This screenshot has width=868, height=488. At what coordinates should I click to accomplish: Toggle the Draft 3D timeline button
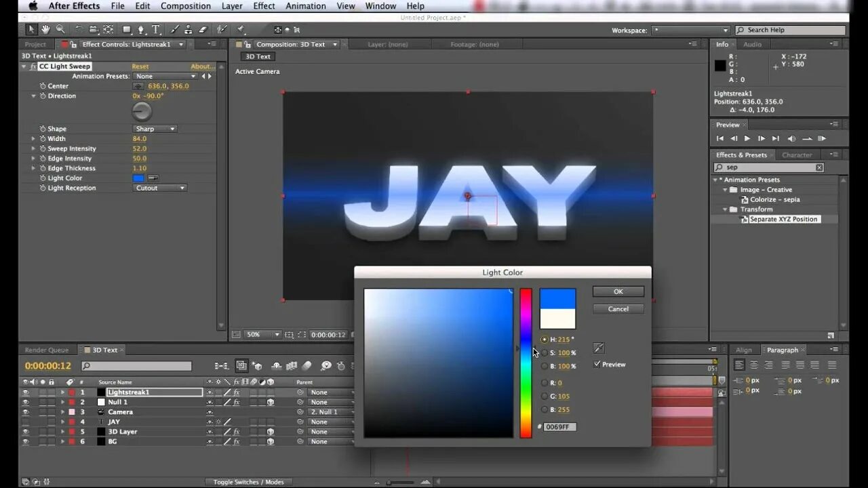[x=258, y=366]
